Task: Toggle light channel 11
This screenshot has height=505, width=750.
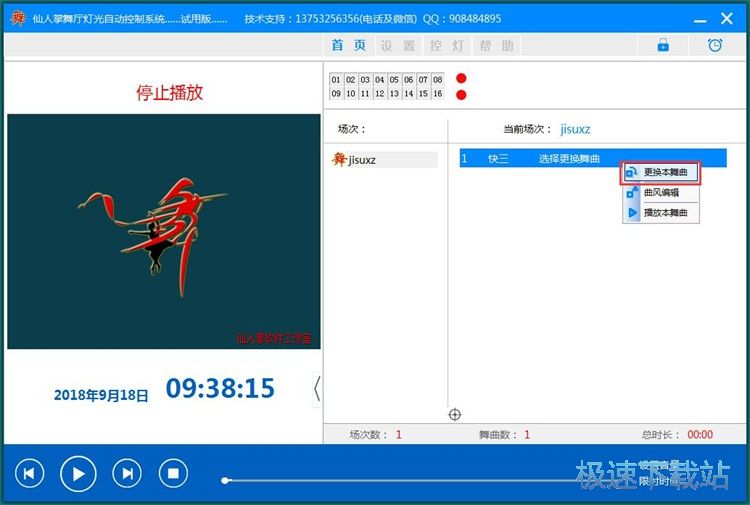Action: coord(365,94)
